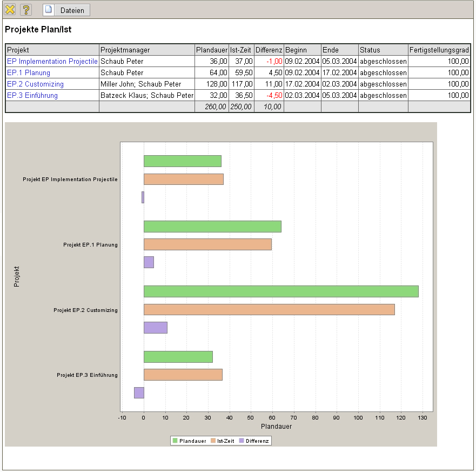This screenshot has width=476, height=472.
Task: Select the Ist-Zeit column header
Action: tap(241, 50)
